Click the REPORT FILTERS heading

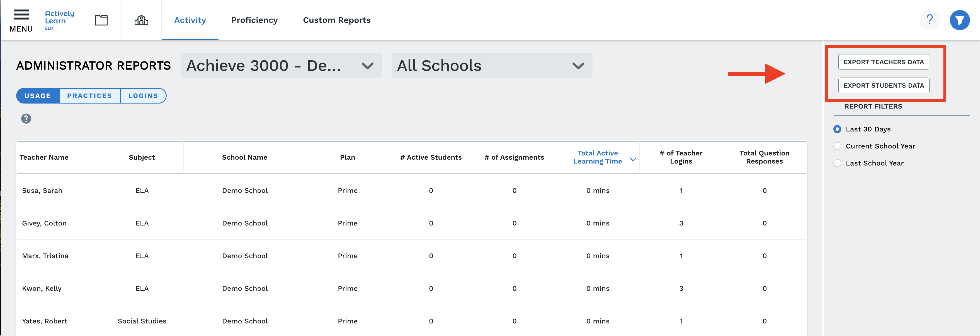click(873, 106)
